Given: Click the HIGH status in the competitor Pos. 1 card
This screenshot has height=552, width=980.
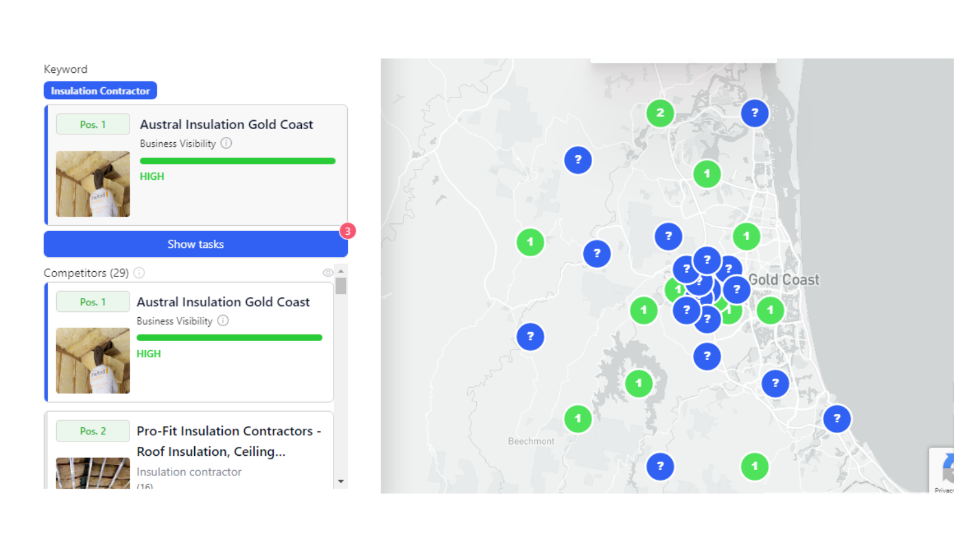Looking at the screenshot, I should tap(149, 354).
